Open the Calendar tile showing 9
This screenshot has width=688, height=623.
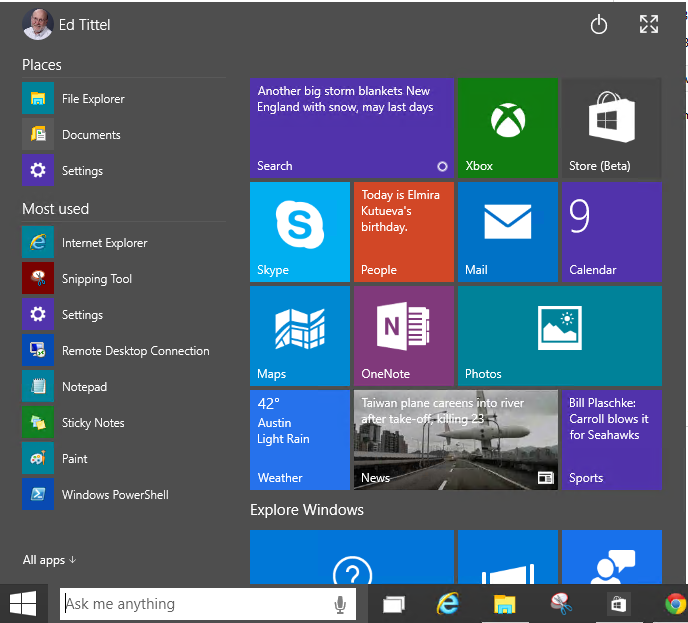coord(612,232)
